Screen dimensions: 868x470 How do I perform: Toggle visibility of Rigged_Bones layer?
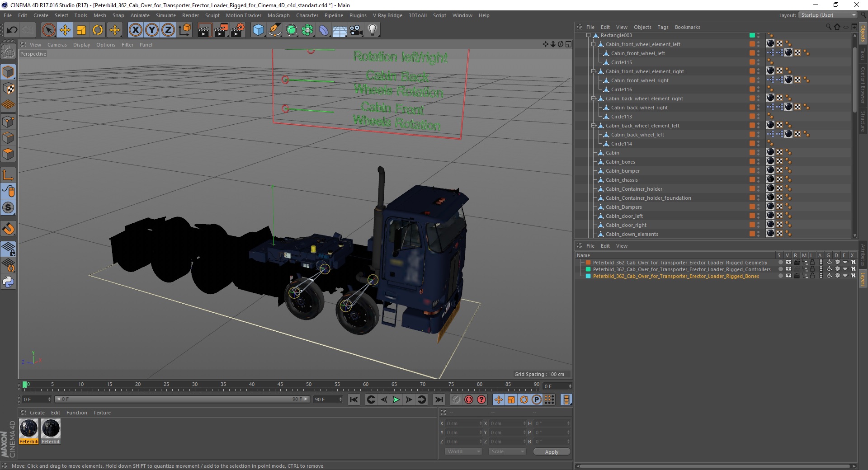tap(788, 276)
